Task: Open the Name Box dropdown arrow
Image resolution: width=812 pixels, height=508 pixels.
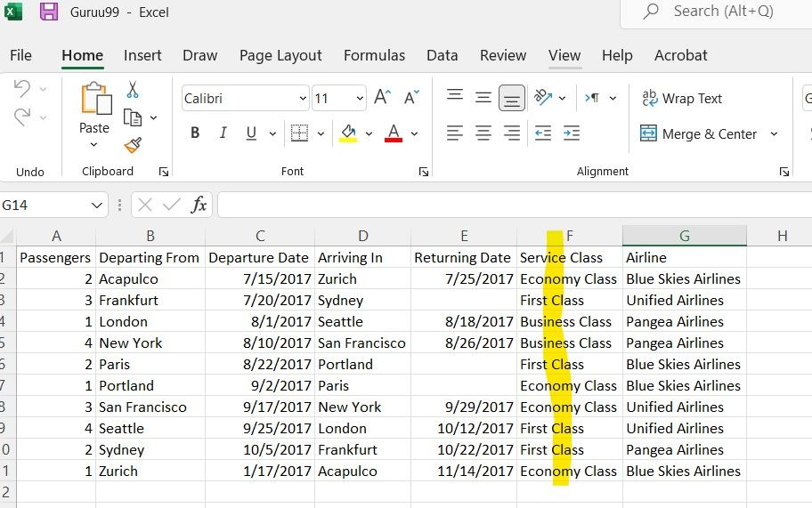Action: click(x=96, y=206)
